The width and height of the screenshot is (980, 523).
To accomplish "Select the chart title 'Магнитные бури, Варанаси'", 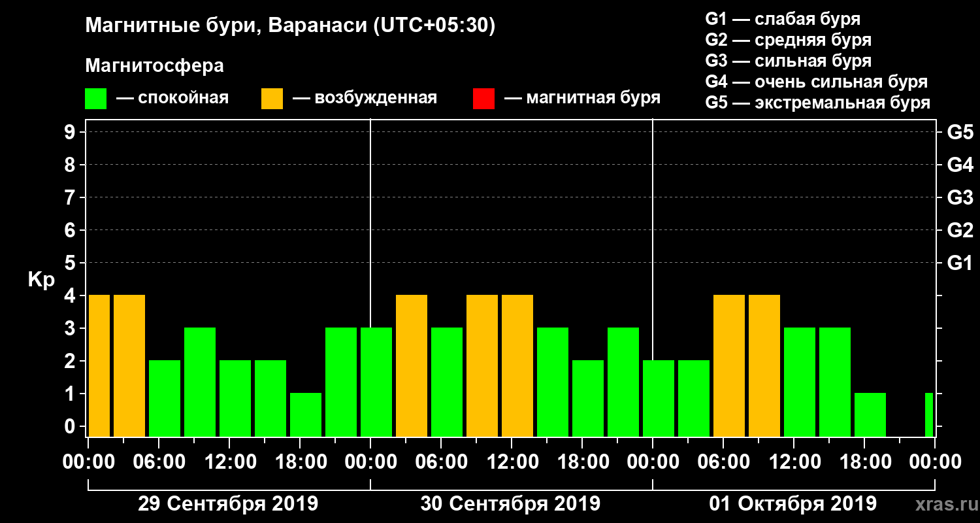I will tap(226, 25).
